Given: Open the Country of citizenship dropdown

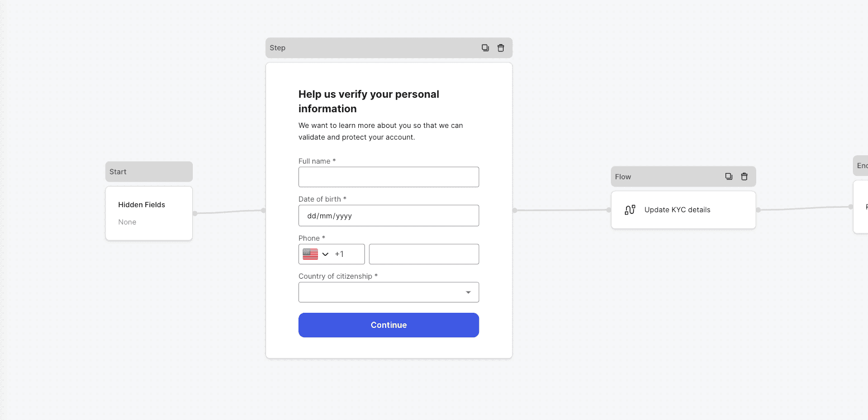Looking at the screenshot, I should click(388, 292).
